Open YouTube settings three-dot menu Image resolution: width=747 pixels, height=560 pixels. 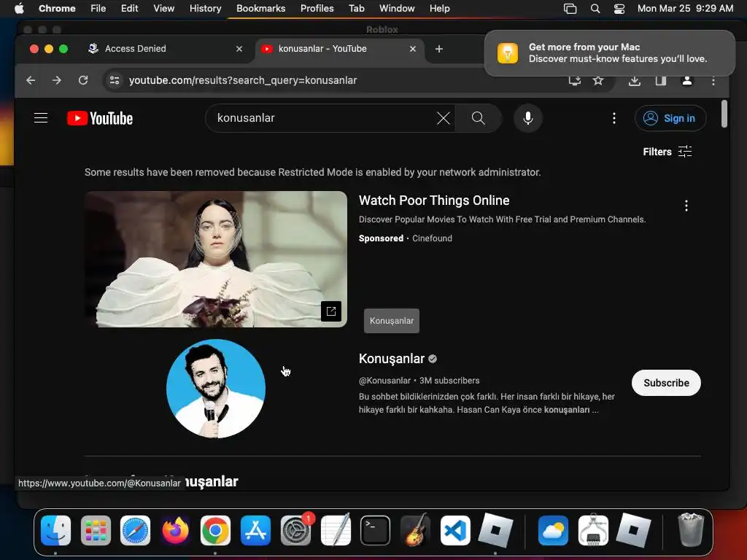tap(614, 118)
